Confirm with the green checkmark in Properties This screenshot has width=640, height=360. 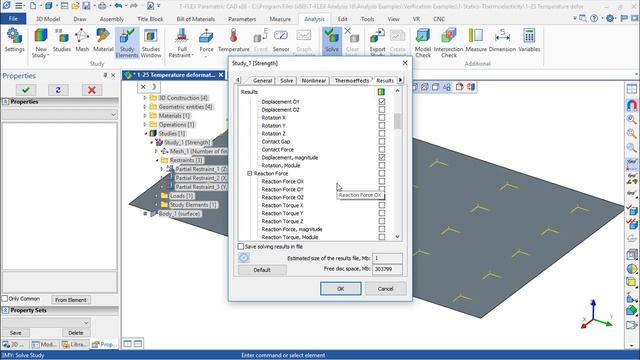pyautogui.click(x=26, y=90)
